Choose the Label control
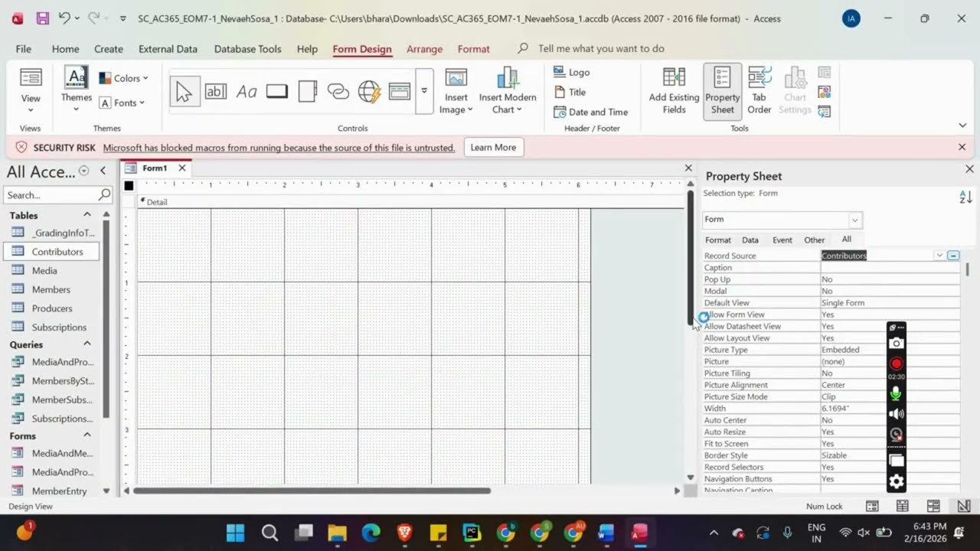Screen dimensions: 980x551 tap(247, 92)
